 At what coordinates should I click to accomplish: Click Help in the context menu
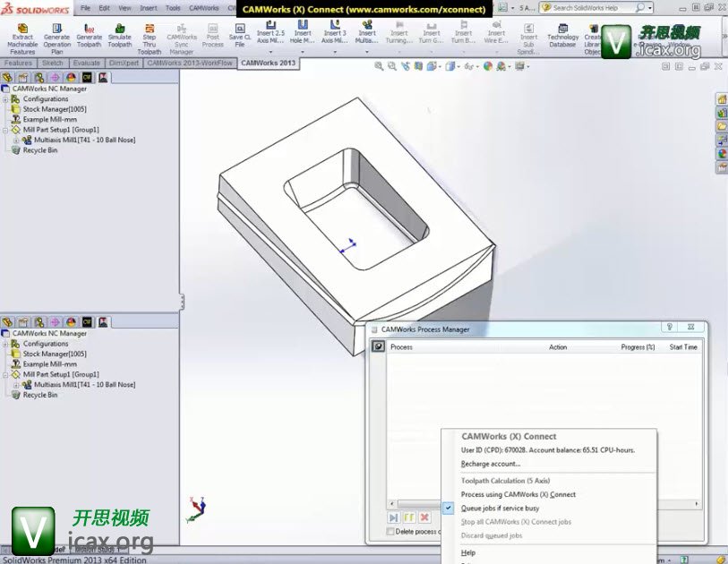468,552
